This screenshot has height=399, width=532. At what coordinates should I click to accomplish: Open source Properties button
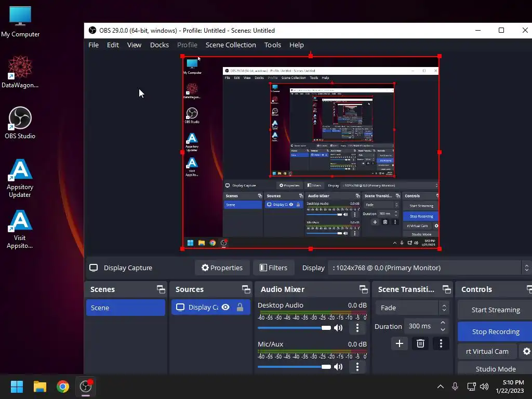click(222, 268)
